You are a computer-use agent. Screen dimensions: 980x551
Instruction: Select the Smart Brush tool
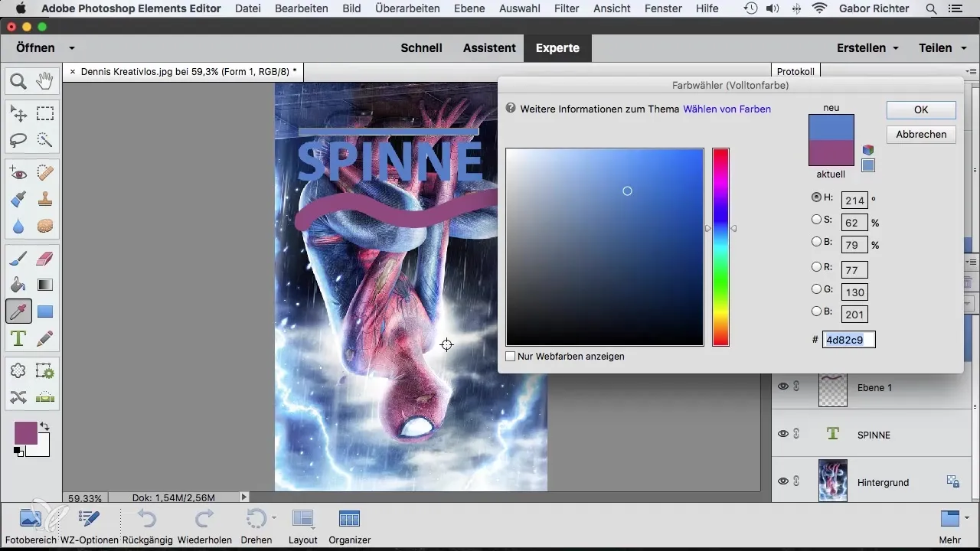coord(18,200)
